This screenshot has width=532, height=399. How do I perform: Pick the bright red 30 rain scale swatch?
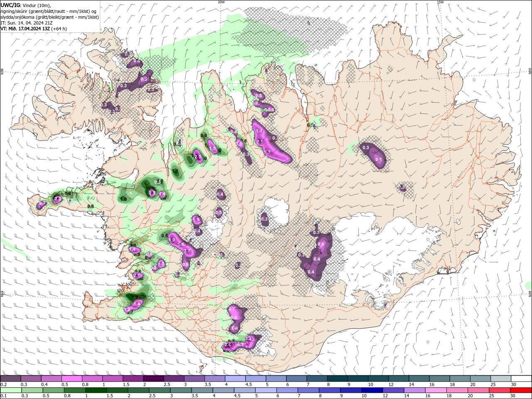[x=521, y=390]
